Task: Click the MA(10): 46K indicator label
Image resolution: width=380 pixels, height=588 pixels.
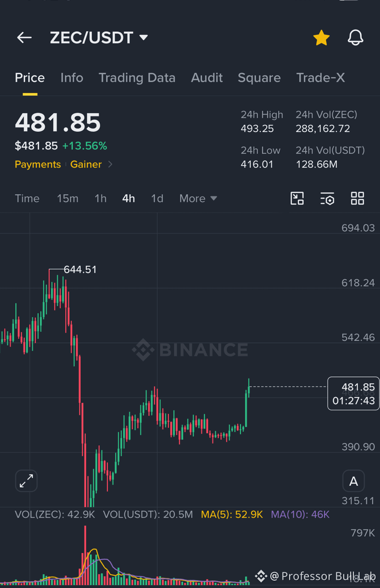Action: click(300, 515)
